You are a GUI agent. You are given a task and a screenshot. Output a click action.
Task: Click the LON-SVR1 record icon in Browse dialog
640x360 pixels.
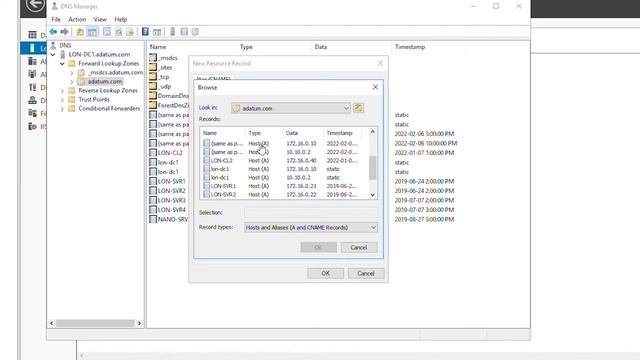tap(207, 186)
